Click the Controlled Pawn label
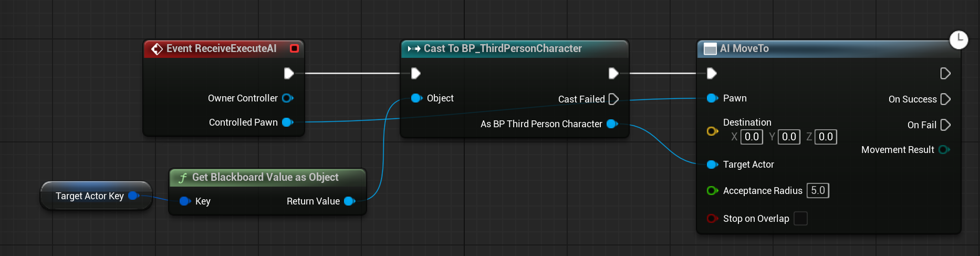The image size is (980, 256). point(243,122)
